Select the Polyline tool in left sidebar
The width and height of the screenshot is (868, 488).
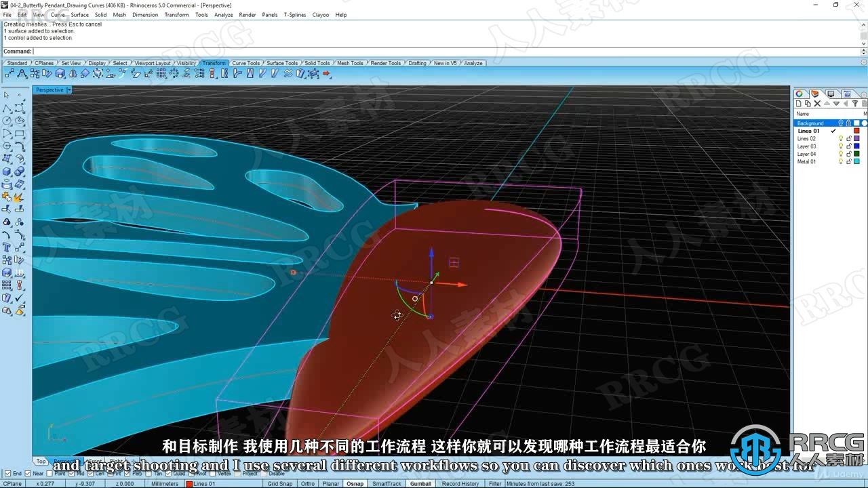tap(7, 108)
